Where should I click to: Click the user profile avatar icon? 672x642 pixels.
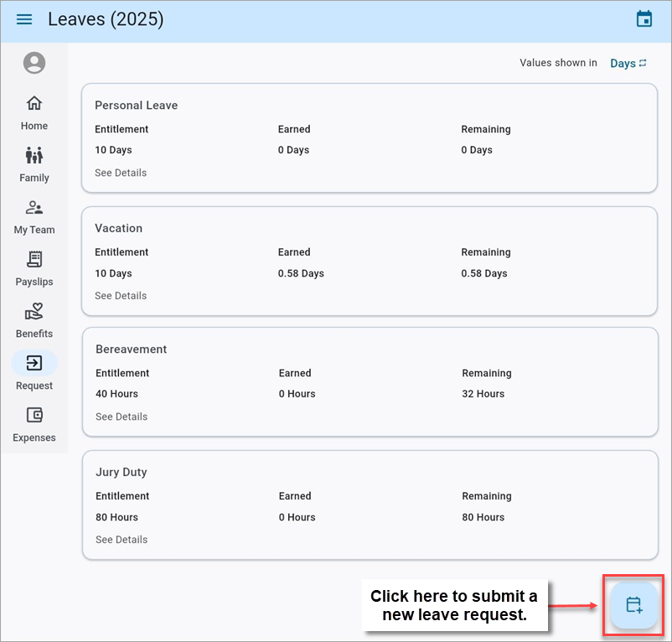click(x=34, y=63)
